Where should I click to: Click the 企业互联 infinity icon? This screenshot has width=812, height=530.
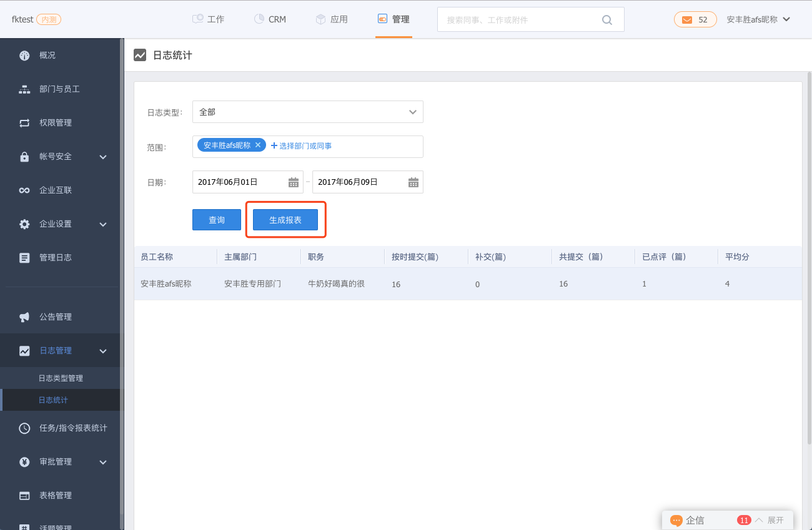pos(24,190)
